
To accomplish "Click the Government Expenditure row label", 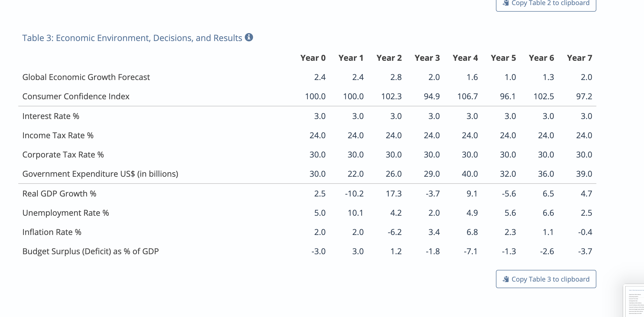I will 100,174.
